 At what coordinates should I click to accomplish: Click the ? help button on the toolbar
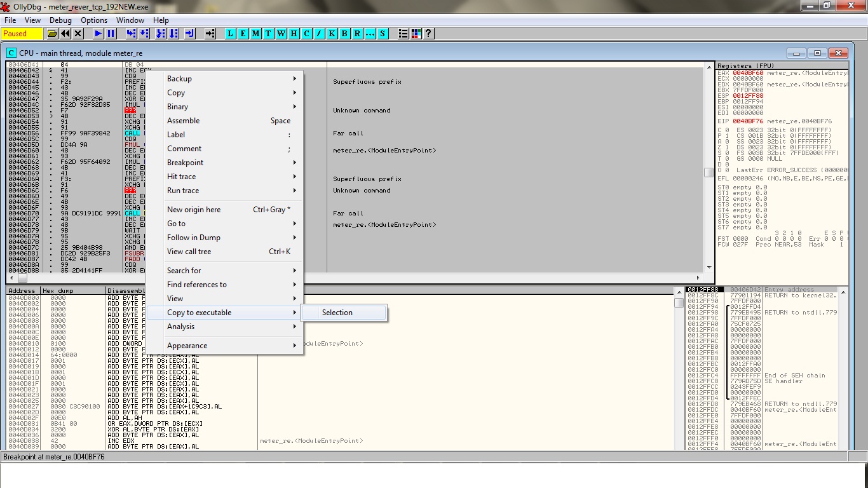(428, 34)
